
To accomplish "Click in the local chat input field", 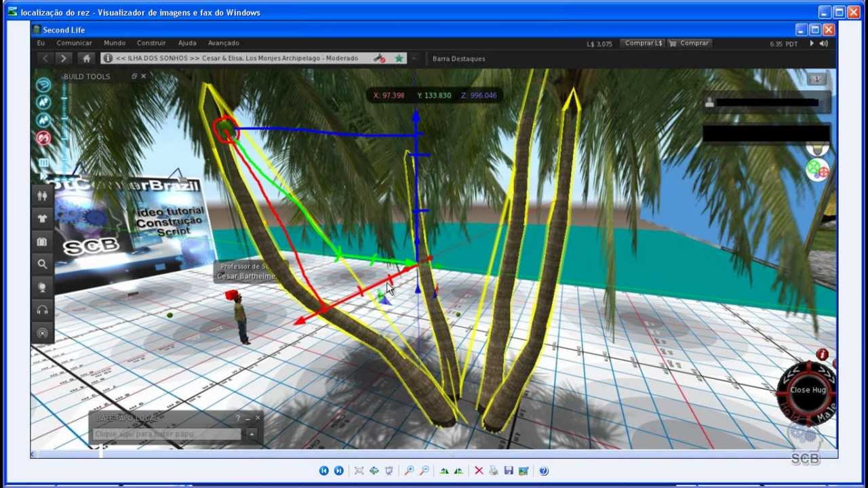I will tap(167, 434).
